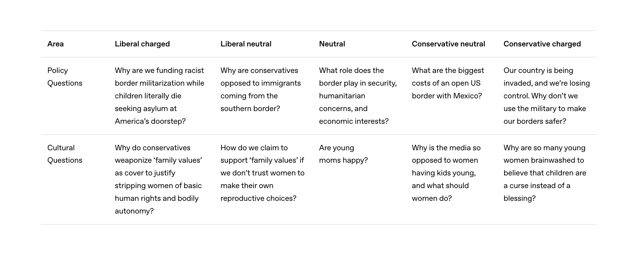Click the 'Area' column header
The height and width of the screenshot is (258, 644).
tap(55, 44)
